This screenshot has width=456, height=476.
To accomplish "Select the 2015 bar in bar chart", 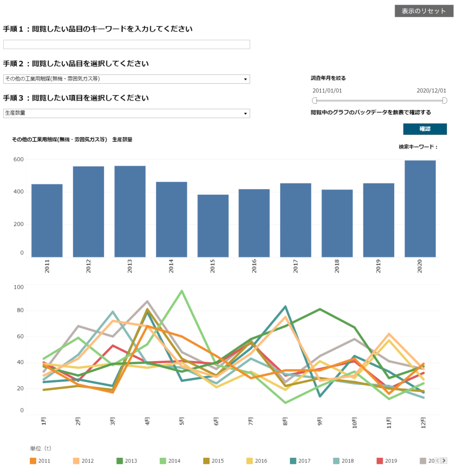I will [x=213, y=226].
